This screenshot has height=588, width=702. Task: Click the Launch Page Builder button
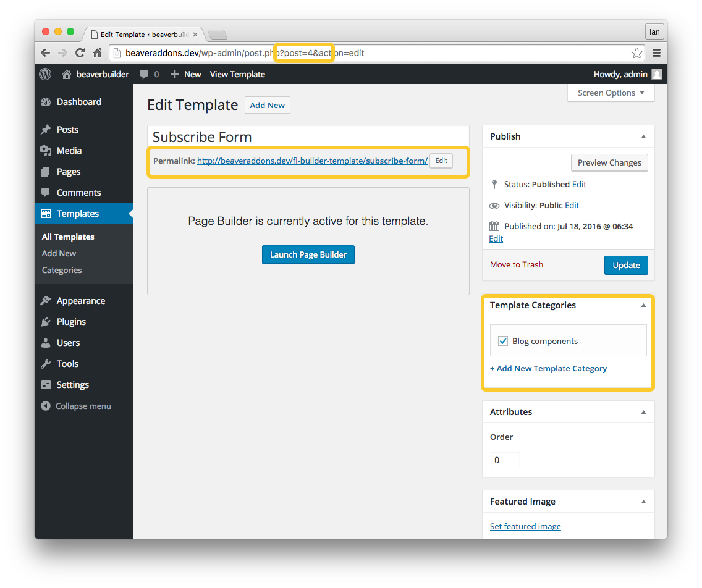[x=308, y=254]
